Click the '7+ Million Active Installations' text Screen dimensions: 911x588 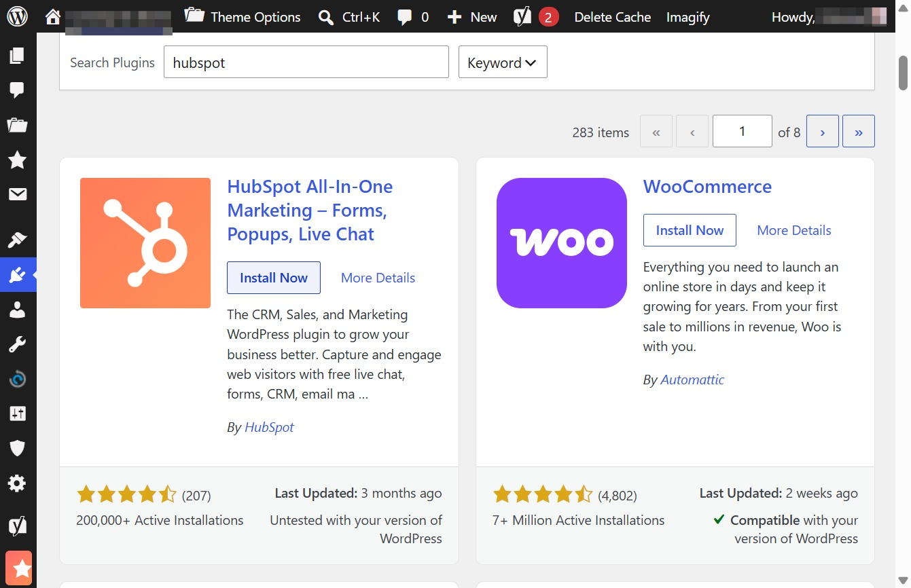point(578,521)
